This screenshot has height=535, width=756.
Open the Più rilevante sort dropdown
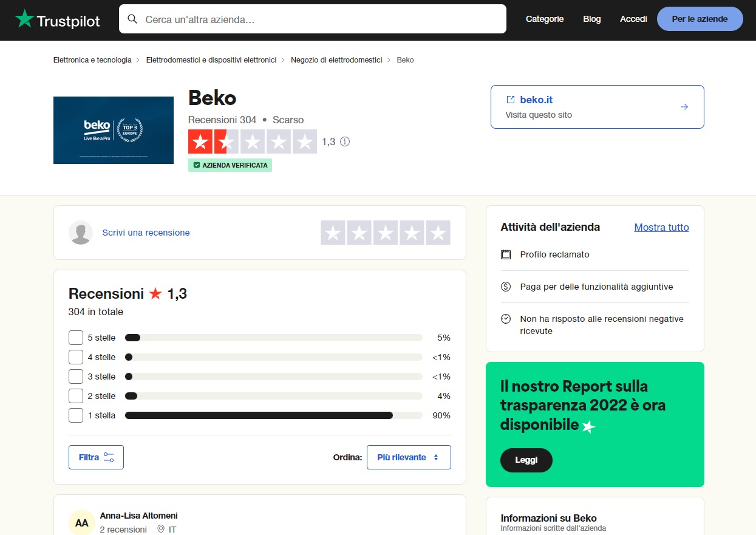coord(409,457)
